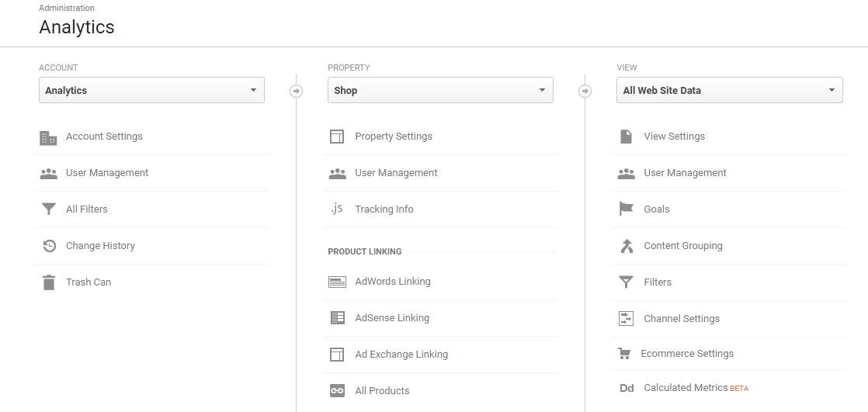868x412 pixels.
Task: Open the Account dropdown showing Analytics
Action: click(x=151, y=90)
